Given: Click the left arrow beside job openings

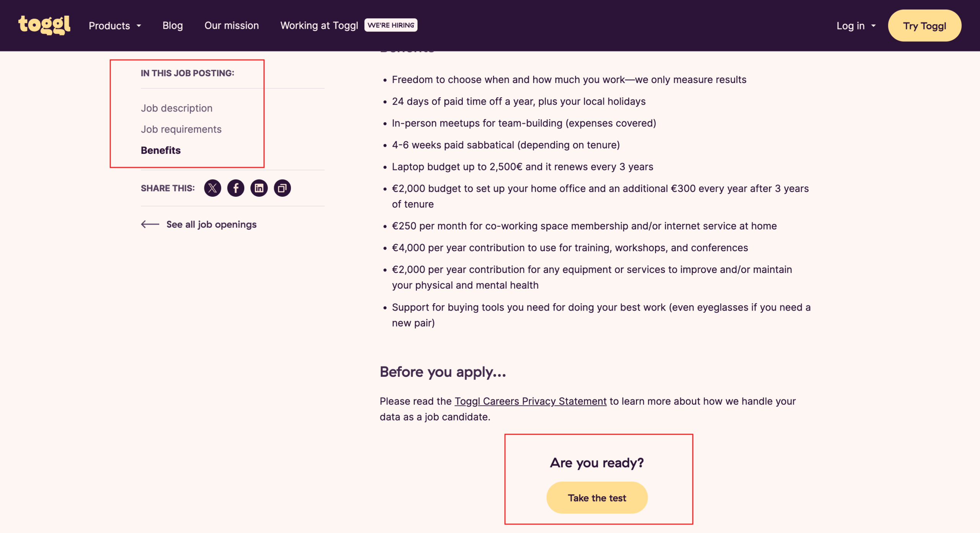Looking at the screenshot, I should pos(150,224).
